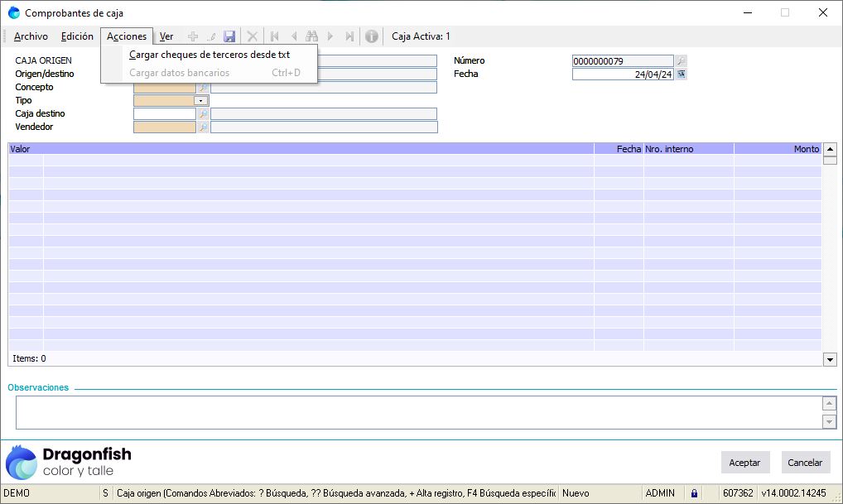Click inside the Observaciones text area

coord(419,413)
